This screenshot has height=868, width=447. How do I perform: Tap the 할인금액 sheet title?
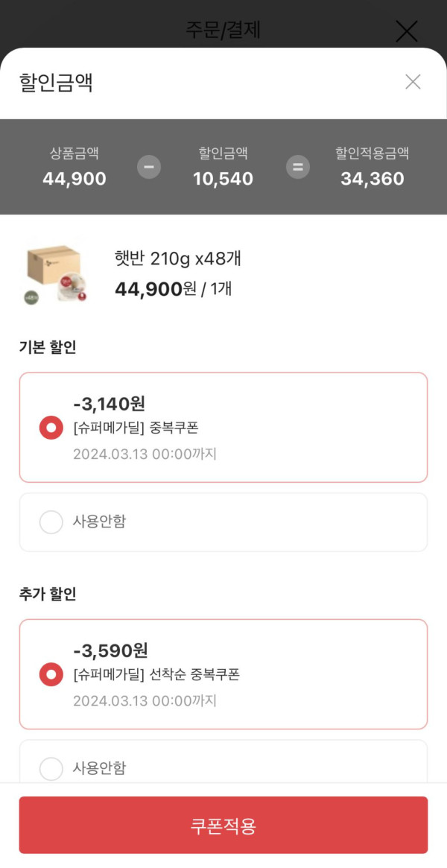pyautogui.click(x=56, y=82)
